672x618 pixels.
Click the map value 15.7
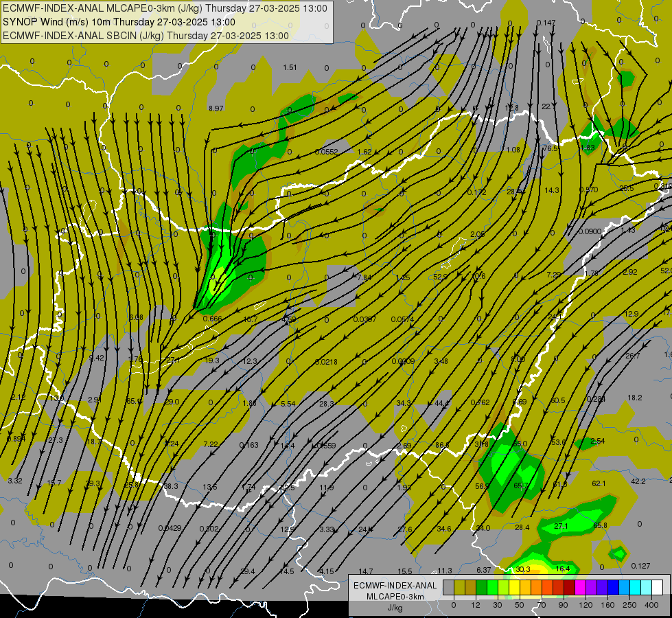click(54, 483)
